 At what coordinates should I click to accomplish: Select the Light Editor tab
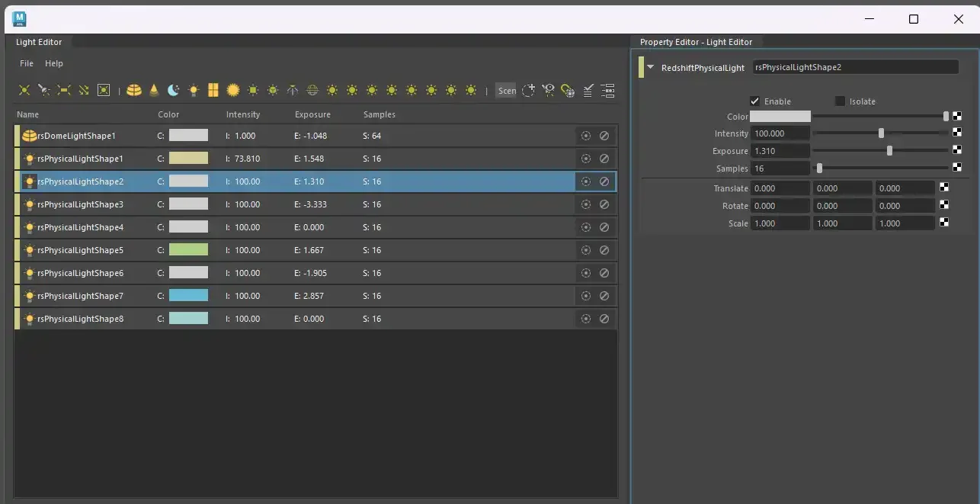click(39, 42)
